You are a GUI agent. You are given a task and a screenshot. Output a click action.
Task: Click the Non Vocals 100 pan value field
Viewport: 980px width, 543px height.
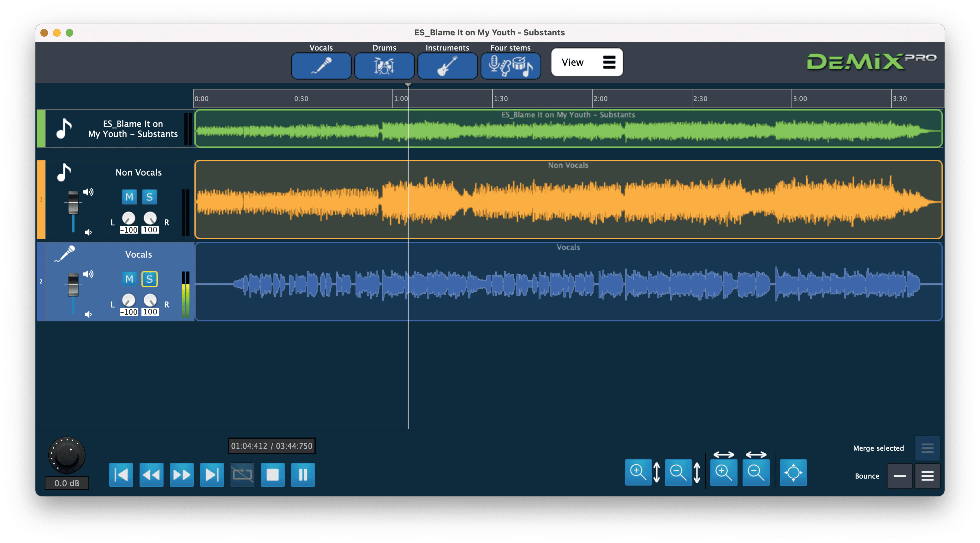(x=150, y=230)
